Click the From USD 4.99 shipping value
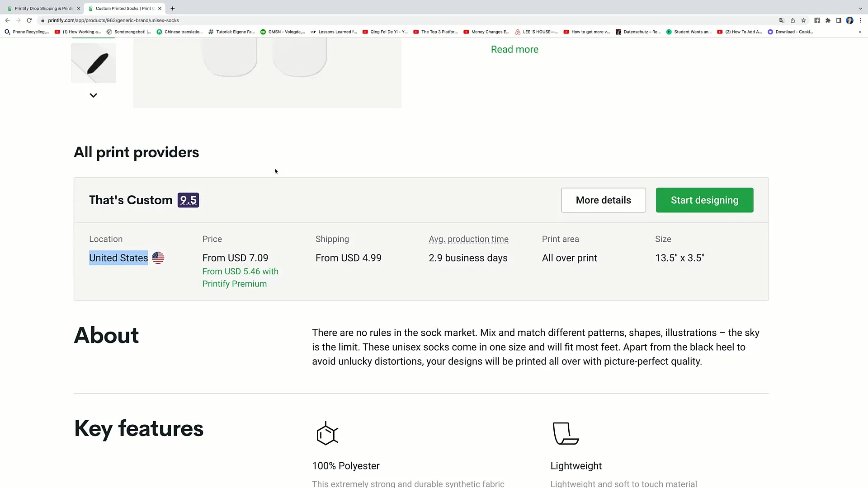 coord(349,258)
